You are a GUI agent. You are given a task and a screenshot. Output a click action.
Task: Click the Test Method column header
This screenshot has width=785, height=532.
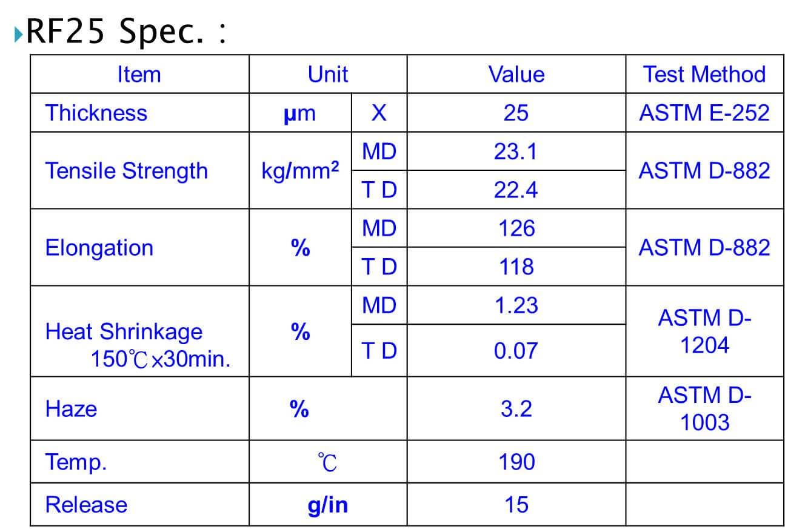[x=704, y=75]
